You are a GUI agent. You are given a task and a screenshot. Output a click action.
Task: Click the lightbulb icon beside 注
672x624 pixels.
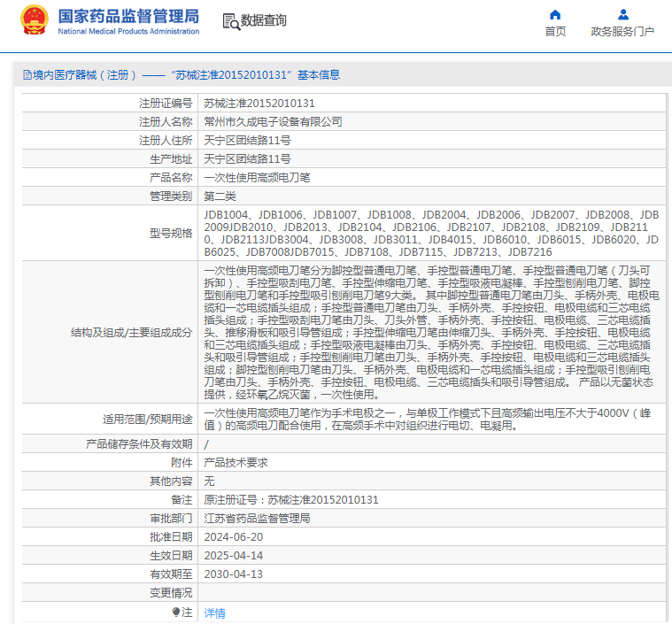tap(175, 612)
